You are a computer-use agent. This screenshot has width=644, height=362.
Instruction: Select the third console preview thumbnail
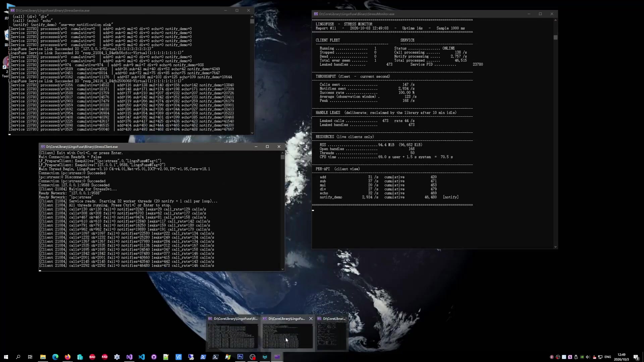point(332,334)
